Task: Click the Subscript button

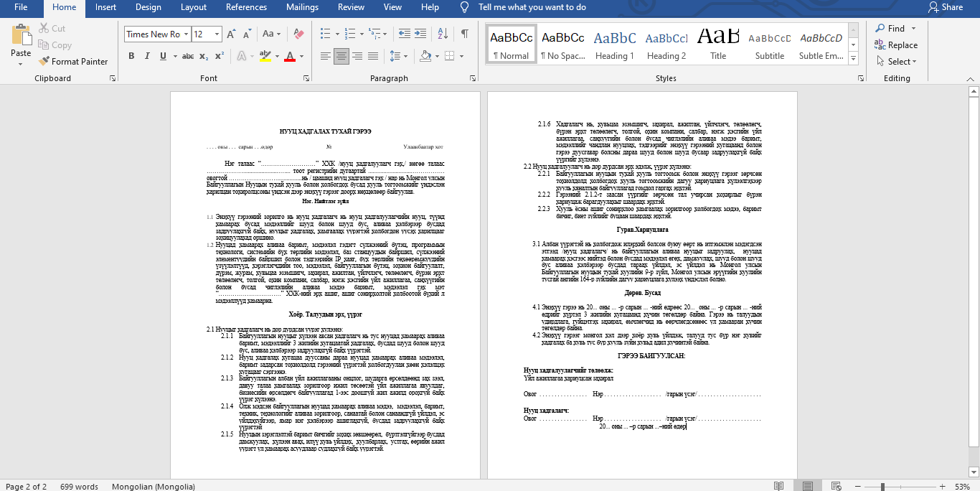Action: tap(204, 56)
